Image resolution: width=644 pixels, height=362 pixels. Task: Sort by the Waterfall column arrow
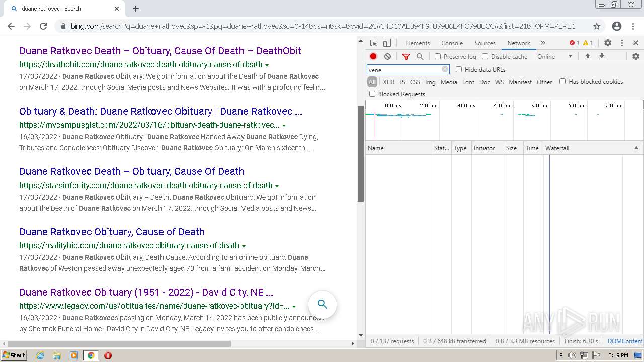click(636, 148)
